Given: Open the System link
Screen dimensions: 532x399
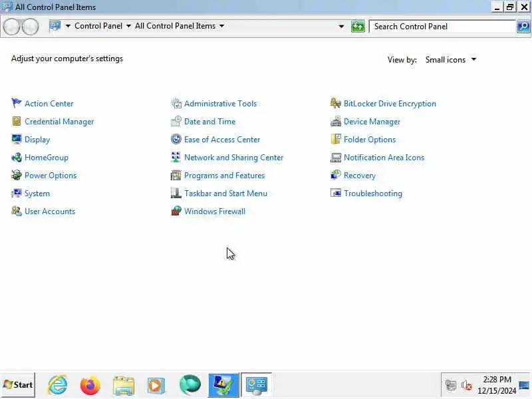Looking at the screenshot, I should click(37, 194).
